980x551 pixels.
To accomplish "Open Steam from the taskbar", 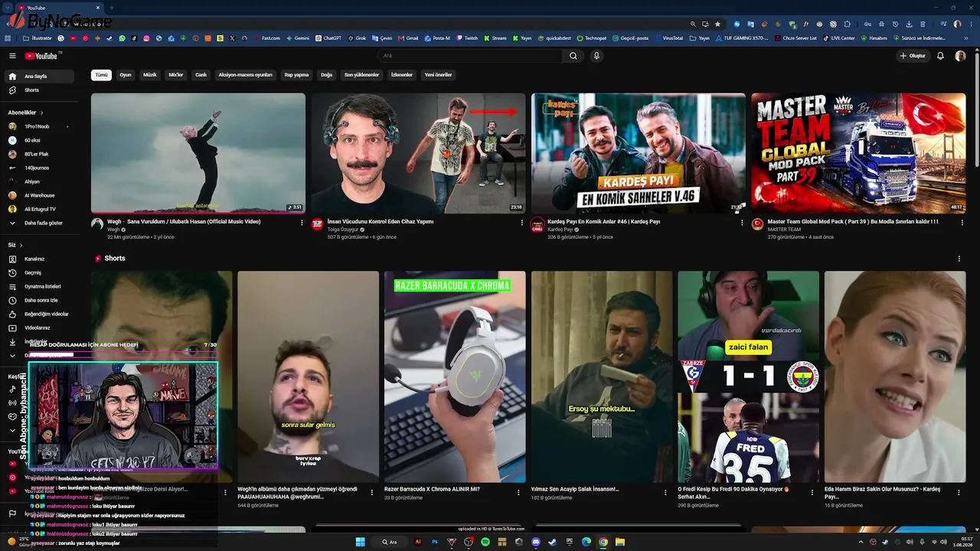I will (553, 542).
